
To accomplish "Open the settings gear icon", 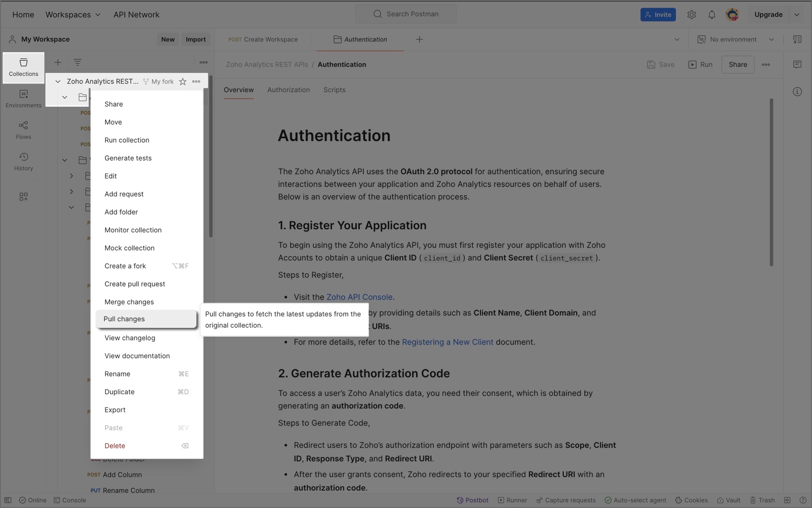I will [x=691, y=15].
